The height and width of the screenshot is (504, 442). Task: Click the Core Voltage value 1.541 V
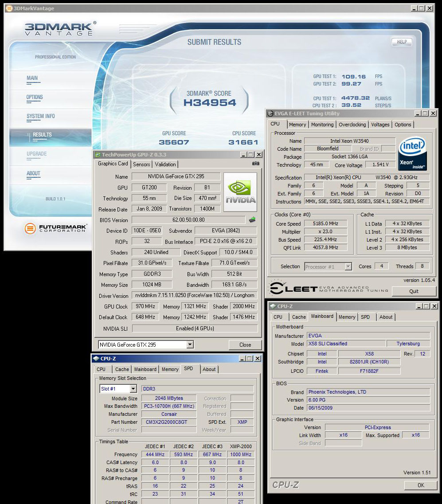[381, 165]
